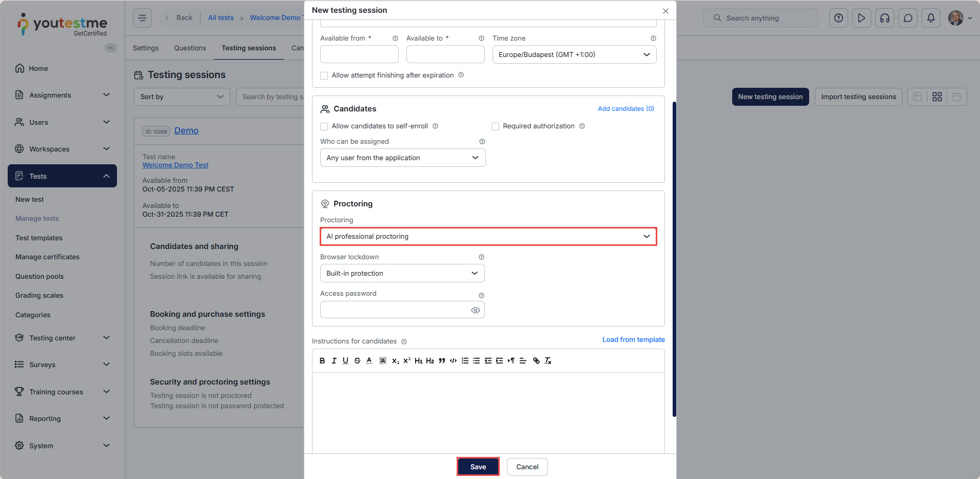Click the Available from date field
This screenshot has height=479, width=980.
pyautogui.click(x=359, y=54)
